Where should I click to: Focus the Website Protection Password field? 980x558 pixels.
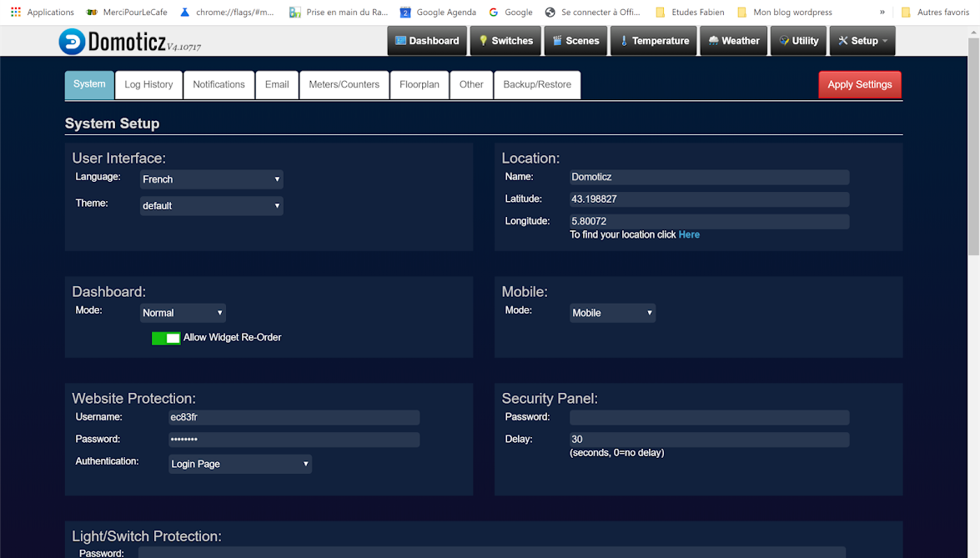[x=294, y=440]
